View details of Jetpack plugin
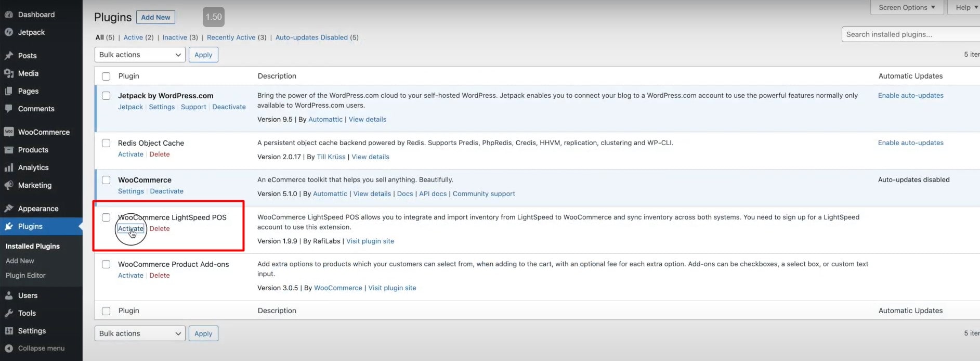 click(368, 120)
